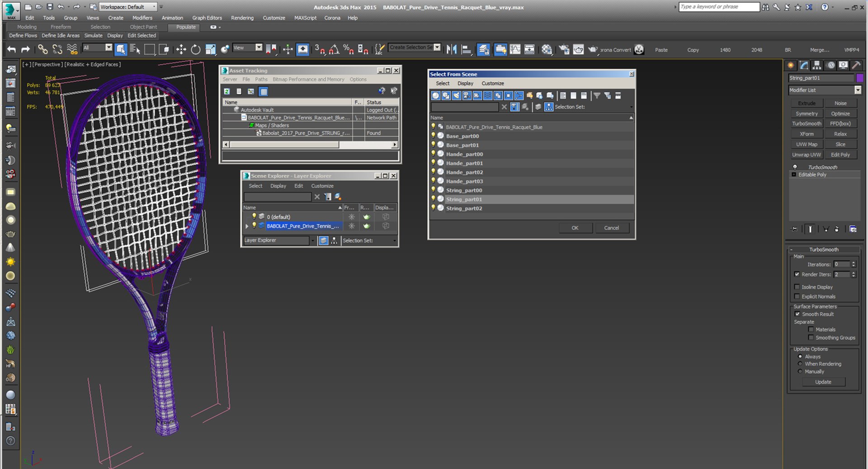The width and height of the screenshot is (868, 469).
Task: Refresh the Asset Tracking list
Action: (227, 91)
